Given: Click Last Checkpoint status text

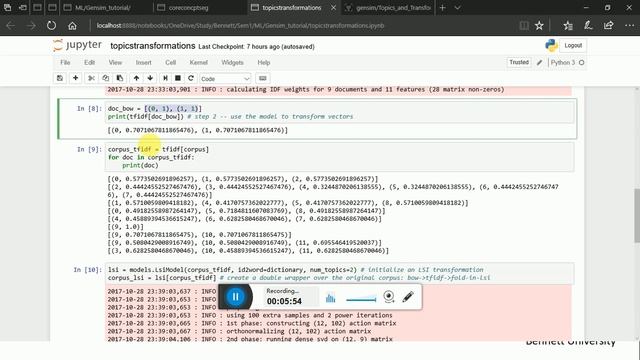Looking at the screenshot, I should coord(256,47).
